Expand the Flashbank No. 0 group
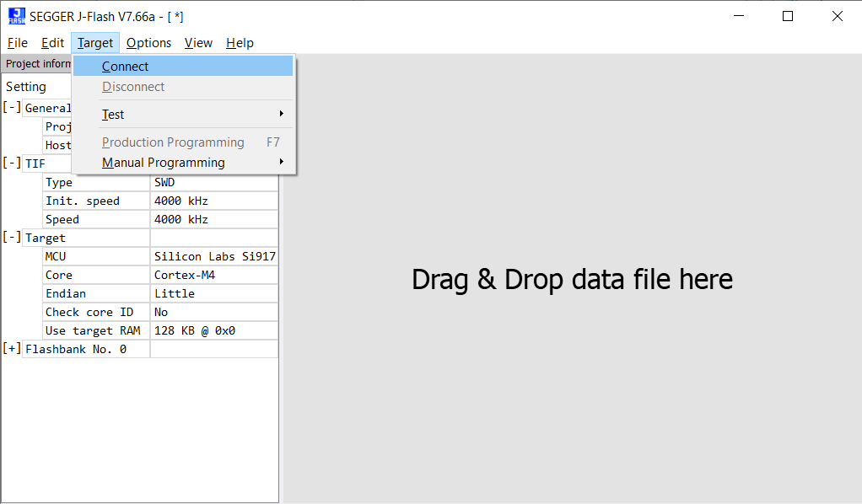 coord(12,348)
